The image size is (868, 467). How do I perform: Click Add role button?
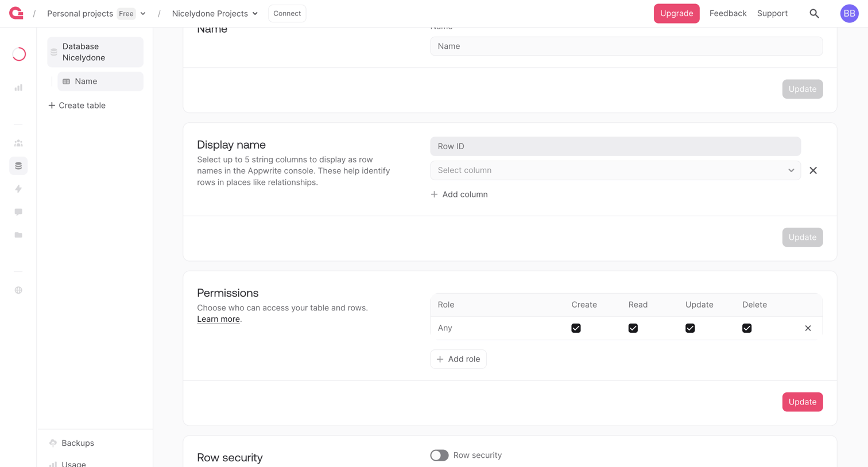[458, 359]
